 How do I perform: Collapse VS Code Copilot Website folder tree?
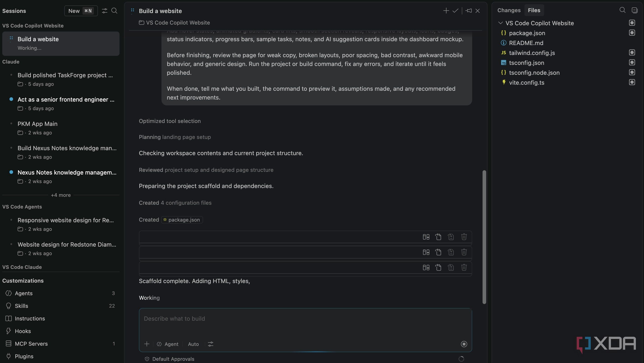click(x=500, y=23)
